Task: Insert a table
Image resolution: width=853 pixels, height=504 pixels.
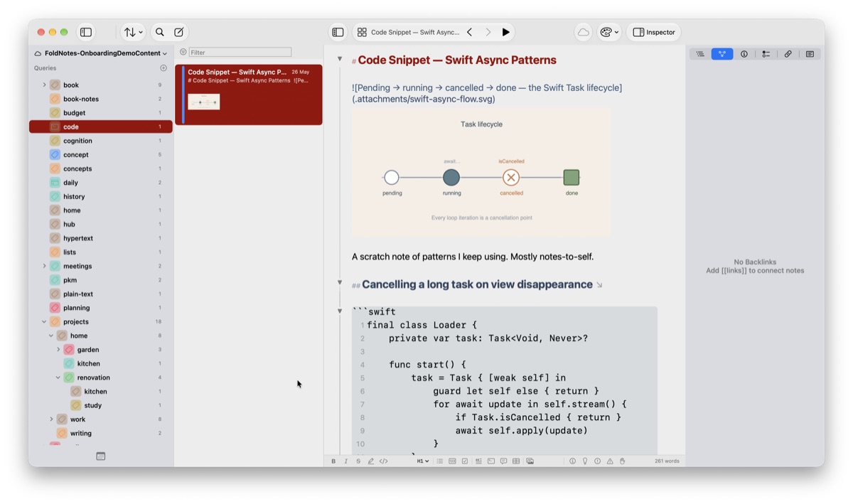Action: click(x=516, y=461)
